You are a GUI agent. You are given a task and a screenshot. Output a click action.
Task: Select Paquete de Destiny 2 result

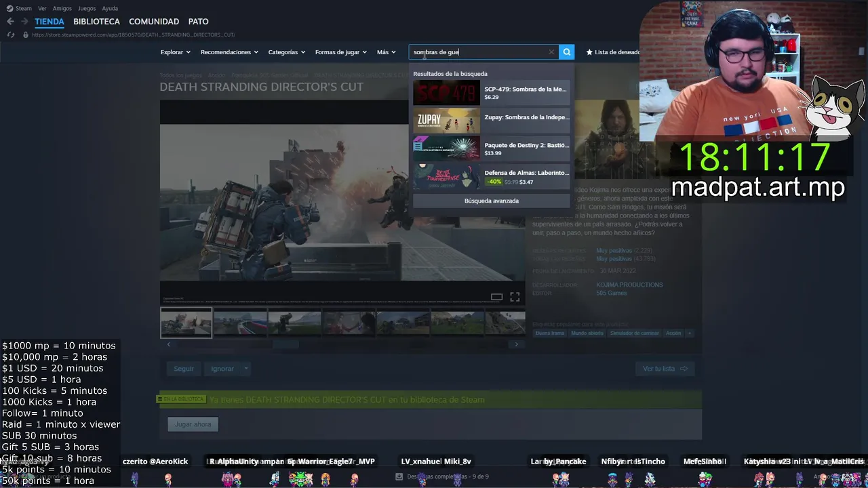tap(491, 148)
